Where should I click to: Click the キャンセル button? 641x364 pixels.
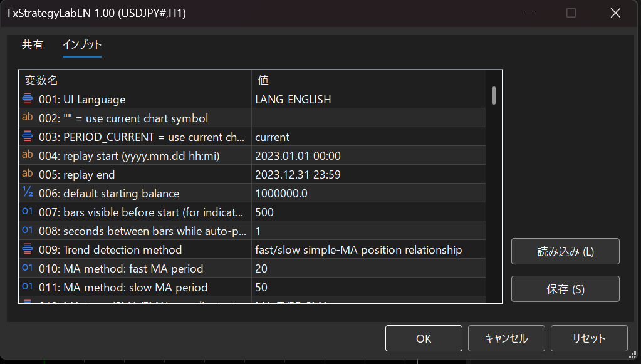(506, 338)
